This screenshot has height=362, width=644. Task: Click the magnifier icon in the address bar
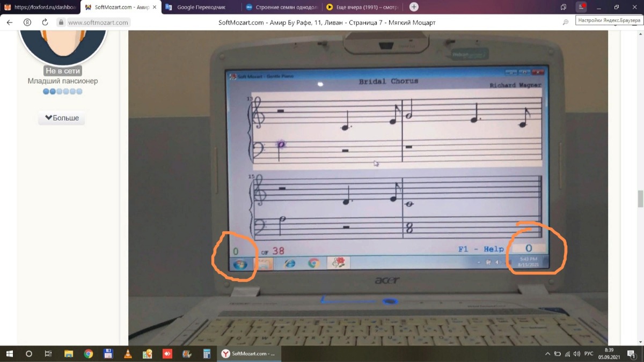click(566, 23)
